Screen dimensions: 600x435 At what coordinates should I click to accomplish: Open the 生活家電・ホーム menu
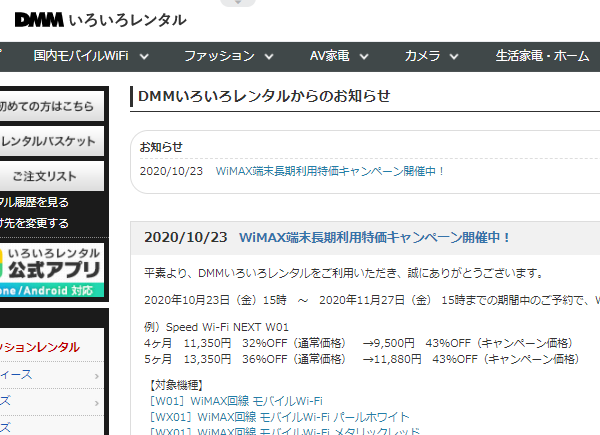click(543, 56)
